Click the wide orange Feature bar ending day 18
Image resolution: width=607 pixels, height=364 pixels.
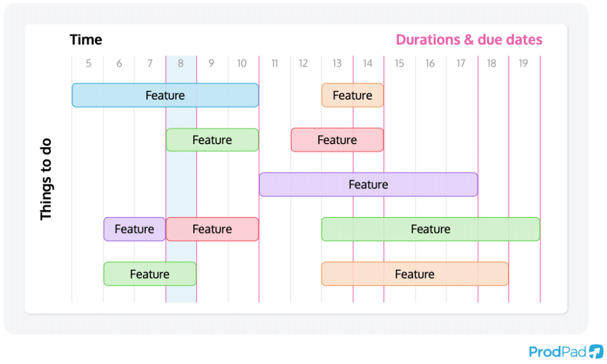point(414,274)
